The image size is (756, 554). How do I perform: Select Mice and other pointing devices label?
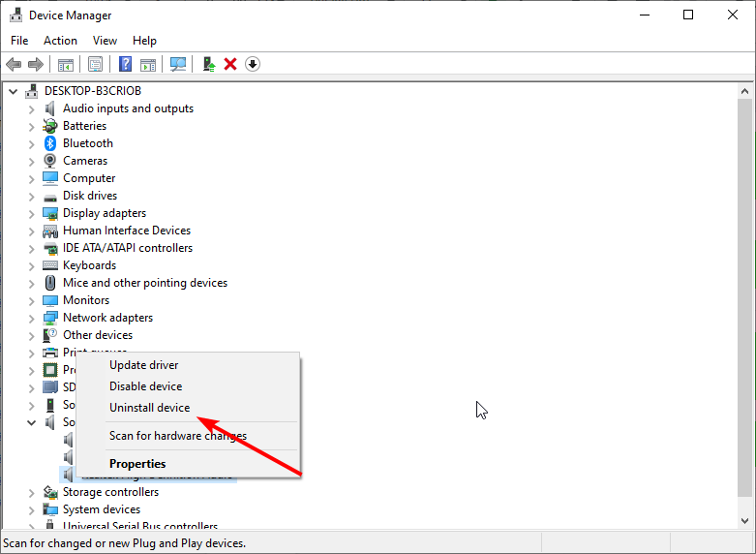(144, 283)
